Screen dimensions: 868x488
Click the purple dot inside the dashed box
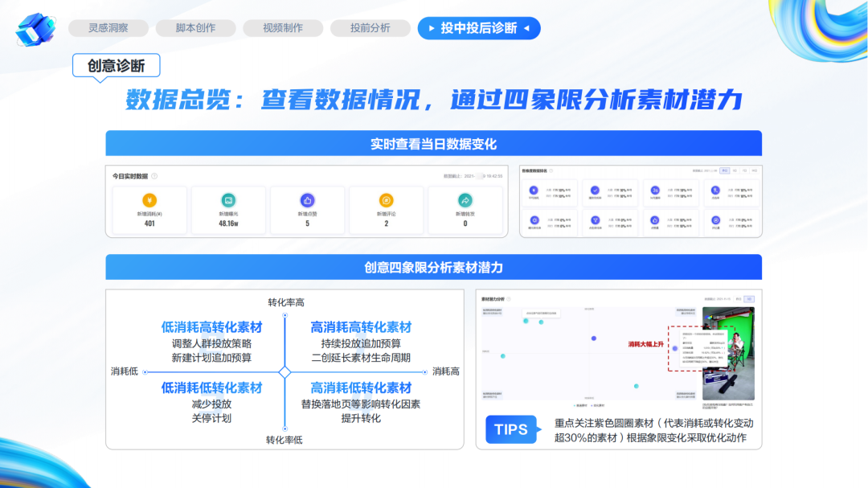click(675, 348)
